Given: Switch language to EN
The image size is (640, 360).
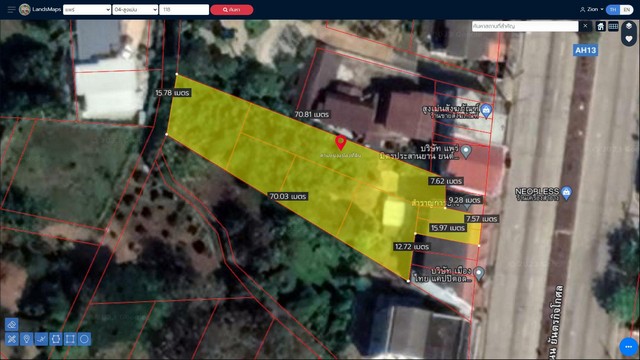Looking at the screenshot, I should click(x=627, y=9).
